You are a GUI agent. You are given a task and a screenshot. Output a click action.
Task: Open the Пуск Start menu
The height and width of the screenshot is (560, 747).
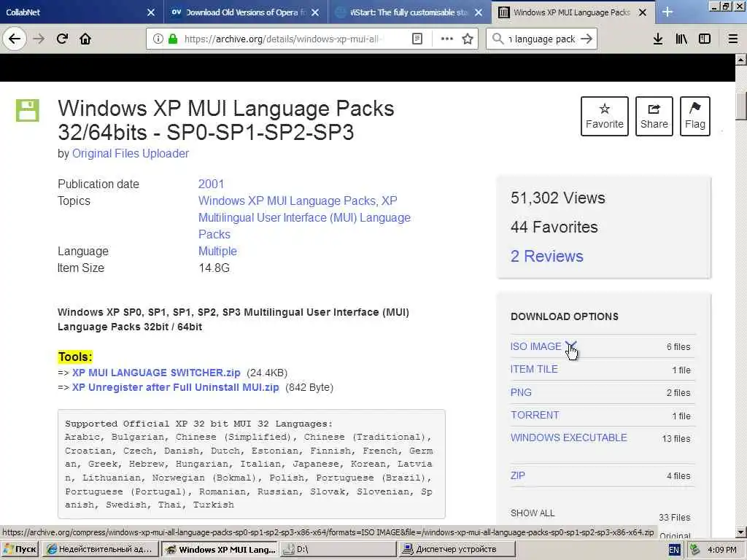pyautogui.click(x=20, y=550)
